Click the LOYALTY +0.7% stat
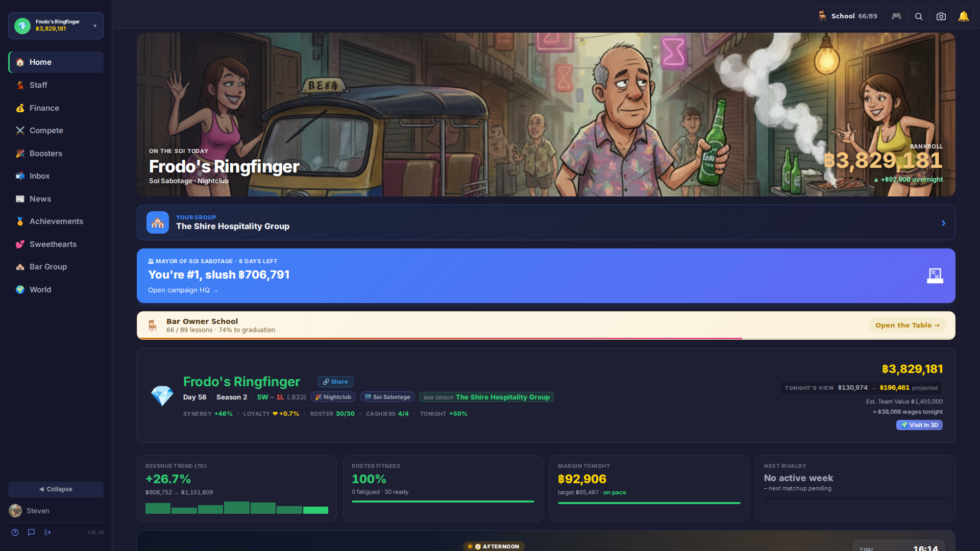980x551 pixels. pos(271,414)
